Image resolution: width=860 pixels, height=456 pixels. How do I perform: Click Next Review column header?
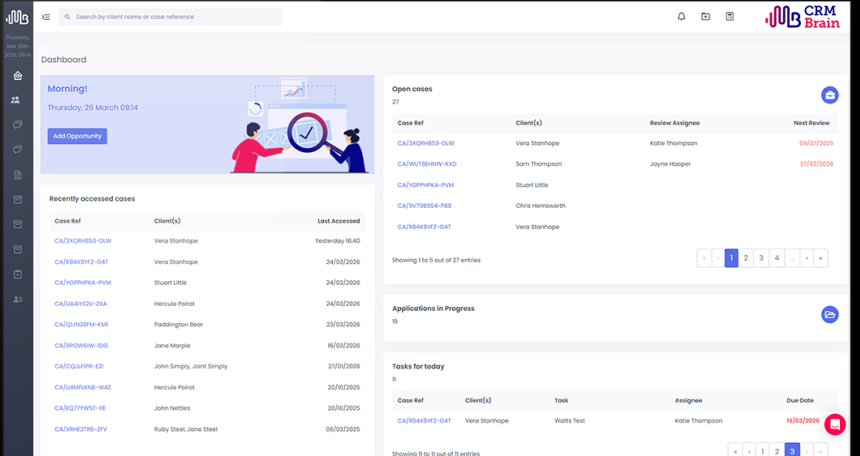[811, 123]
